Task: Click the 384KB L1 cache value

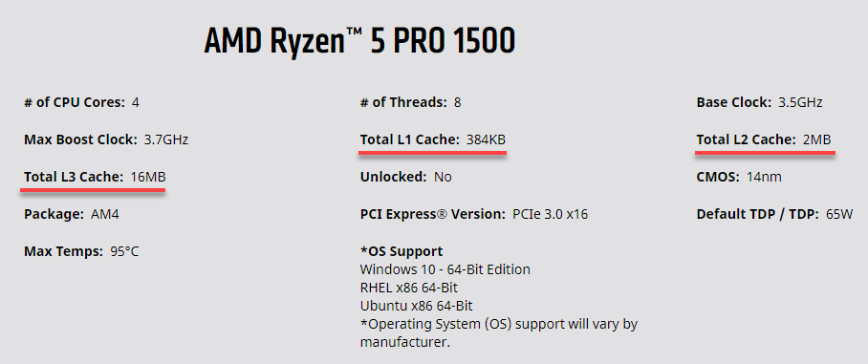Action: 486,139
